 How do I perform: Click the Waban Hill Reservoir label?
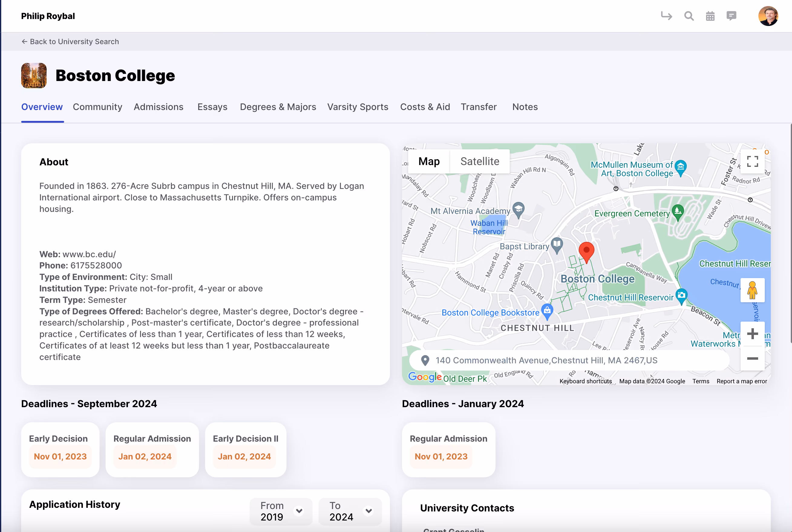pyautogui.click(x=489, y=227)
